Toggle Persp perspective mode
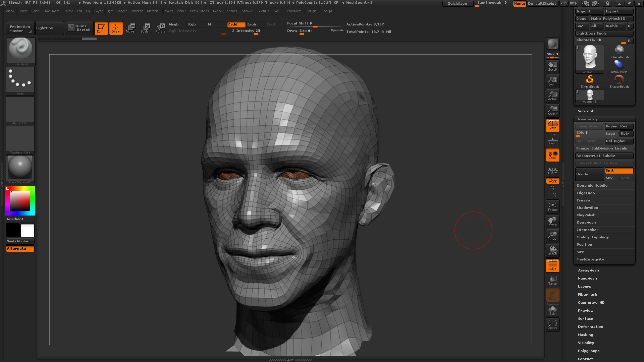 pos(552,125)
